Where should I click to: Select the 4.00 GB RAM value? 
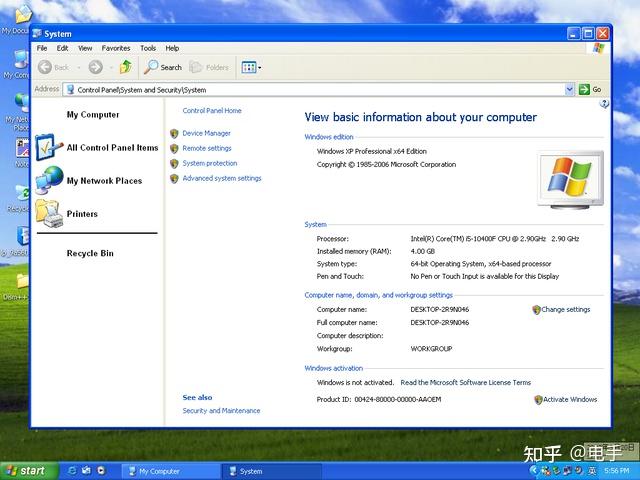click(423, 251)
